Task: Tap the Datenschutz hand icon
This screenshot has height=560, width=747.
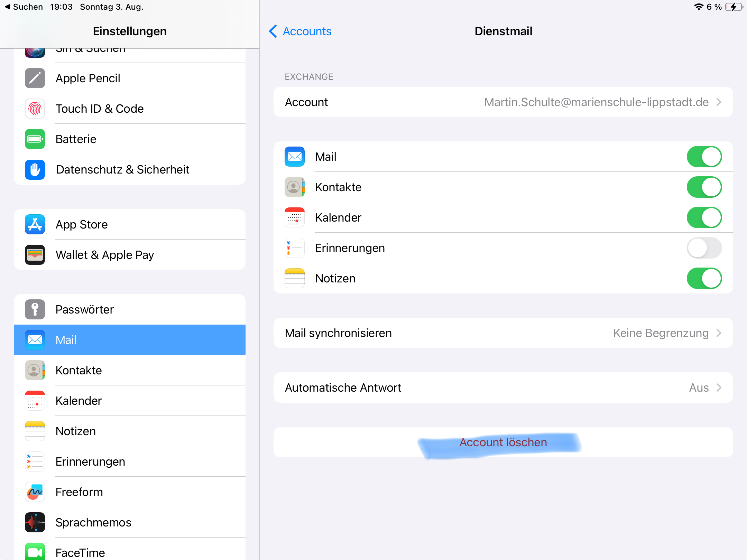Action: tap(35, 169)
